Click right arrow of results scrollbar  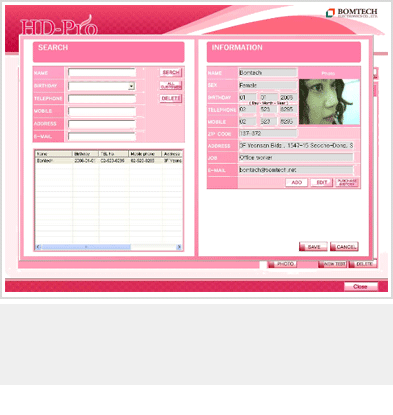click(x=179, y=247)
